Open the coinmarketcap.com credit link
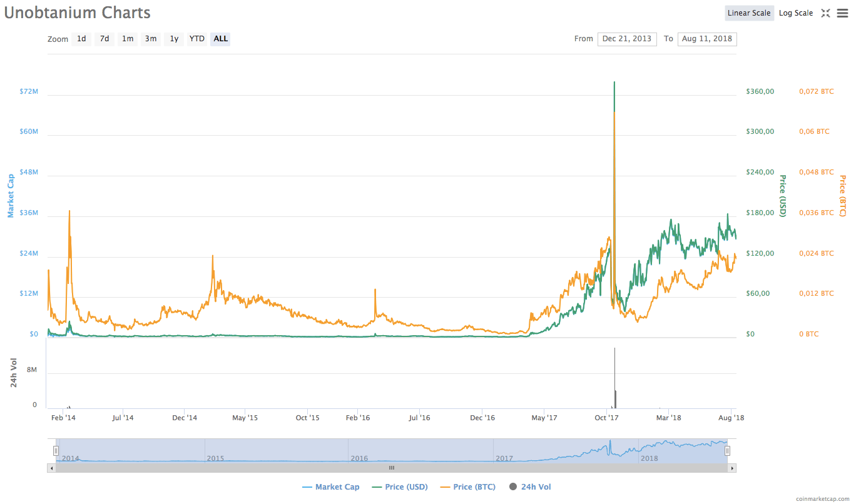Screen dimensions: 856x504 point(822,499)
